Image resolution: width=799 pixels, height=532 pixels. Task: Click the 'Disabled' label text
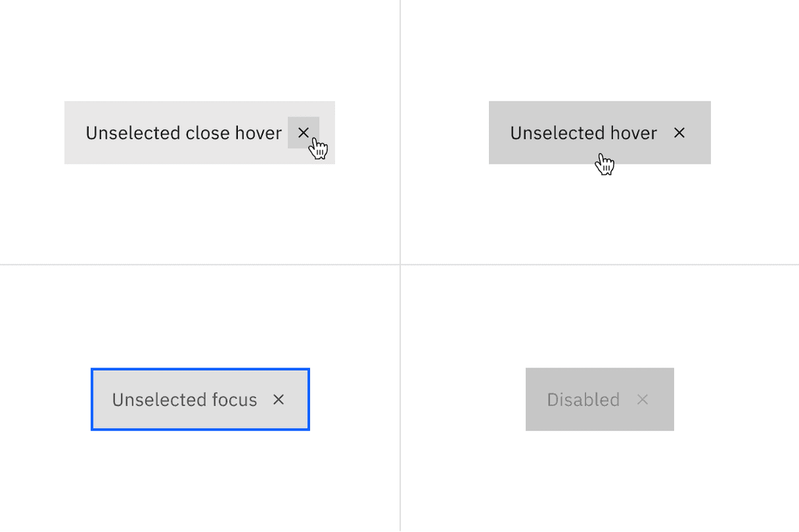click(583, 400)
